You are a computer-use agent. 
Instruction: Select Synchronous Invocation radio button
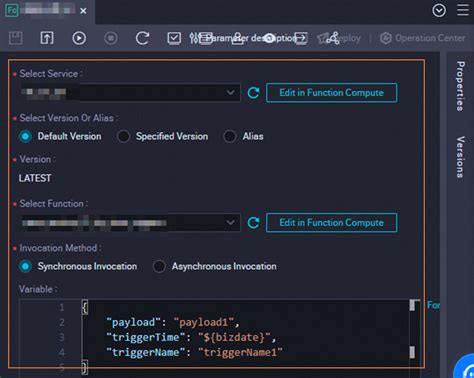pos(25,266)
